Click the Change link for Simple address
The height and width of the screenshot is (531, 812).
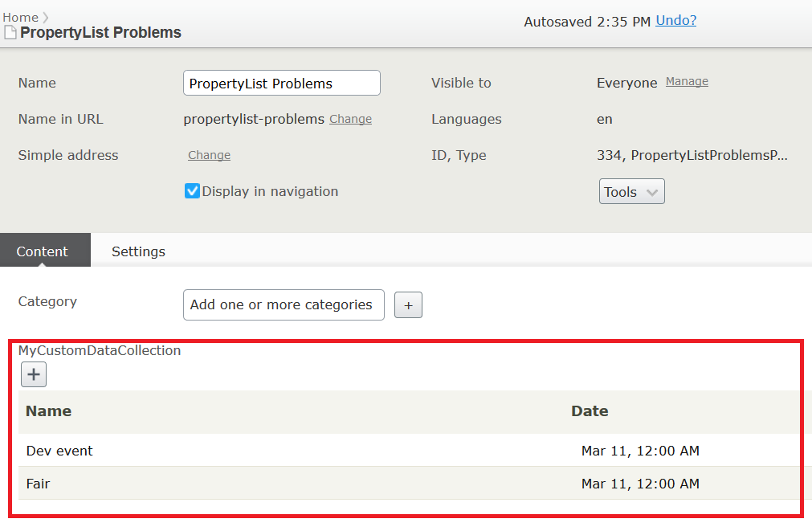pyautogui.click(x=209, y=155)
